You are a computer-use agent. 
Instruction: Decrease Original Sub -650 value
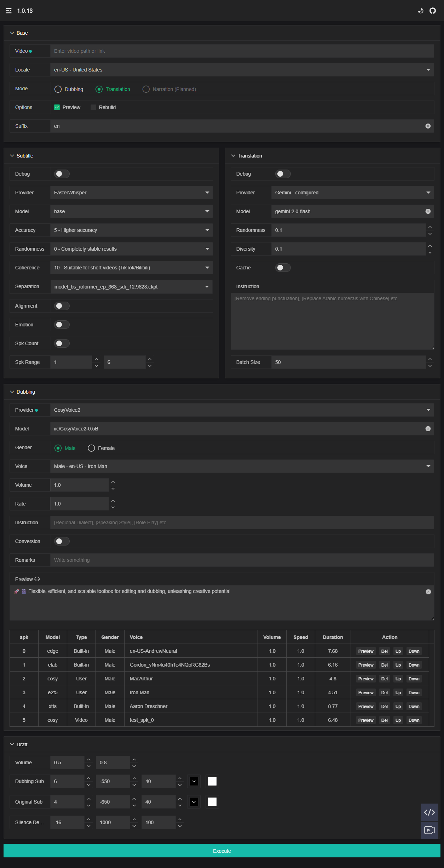point(134,805)
